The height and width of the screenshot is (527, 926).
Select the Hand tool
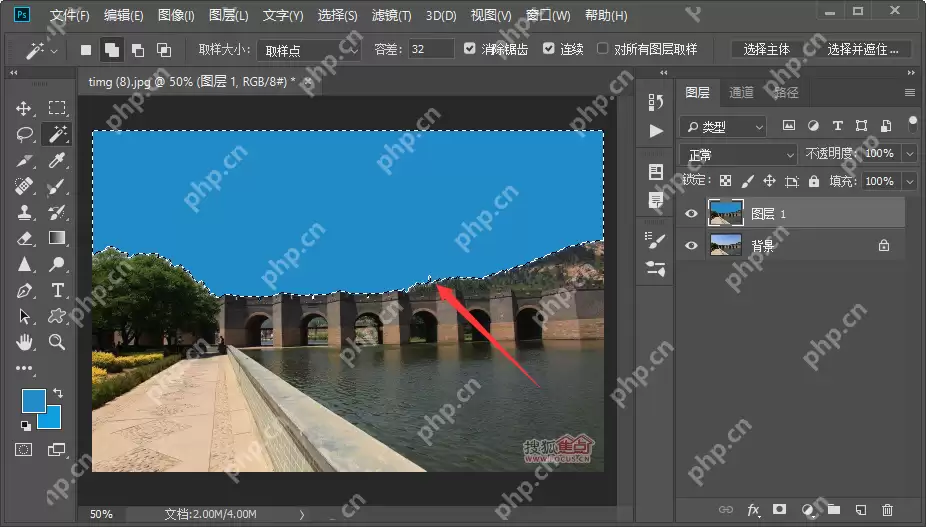coord(24,342)
